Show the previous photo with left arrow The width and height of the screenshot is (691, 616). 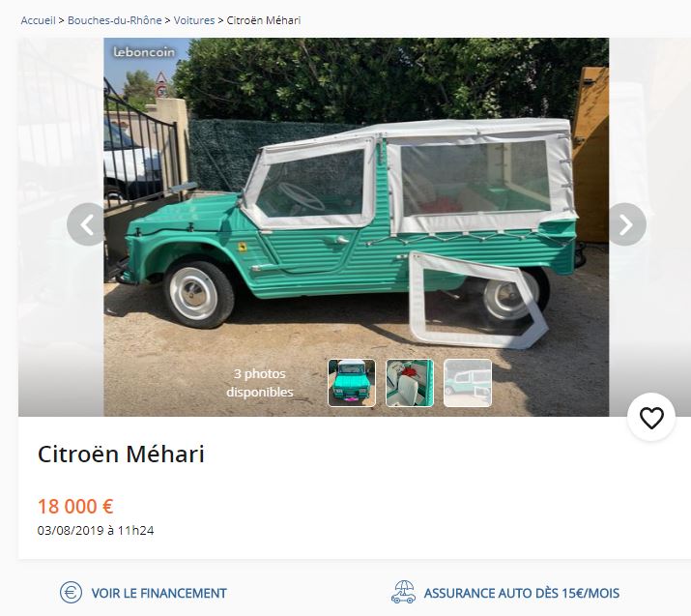[87, 224]
